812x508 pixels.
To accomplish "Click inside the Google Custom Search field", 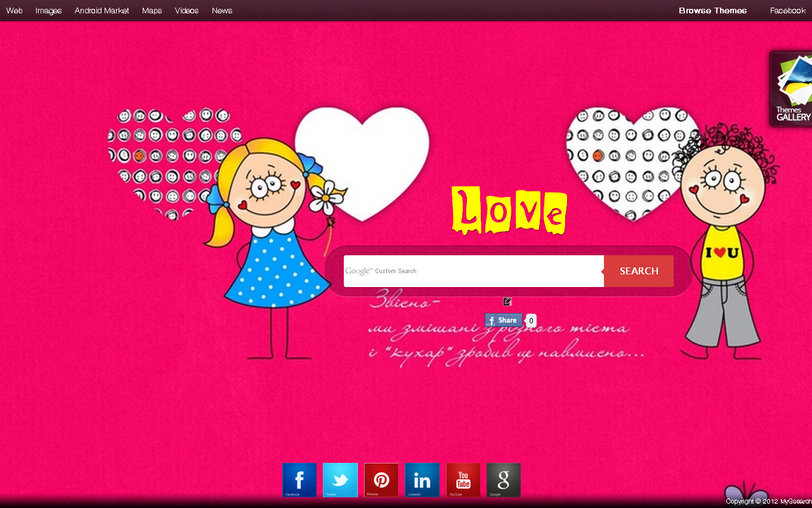I will pyautogui.click(x=473, y=271).
